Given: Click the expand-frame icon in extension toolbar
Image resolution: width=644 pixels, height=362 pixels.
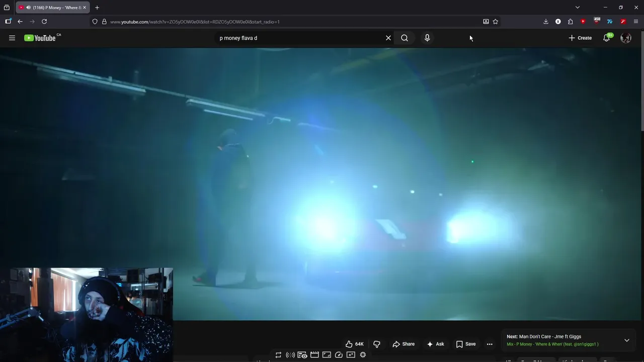Looking at the screenshot, I should click(x=327, y=355).
